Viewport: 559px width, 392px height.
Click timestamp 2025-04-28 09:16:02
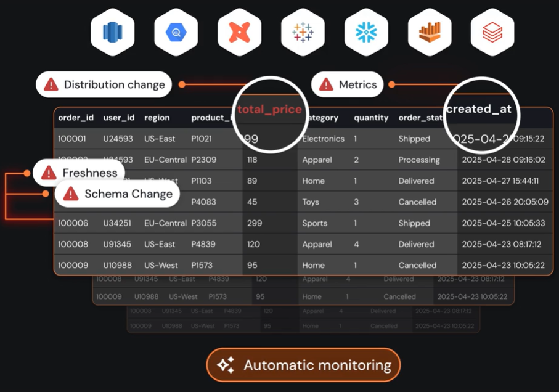coord(504,160)
